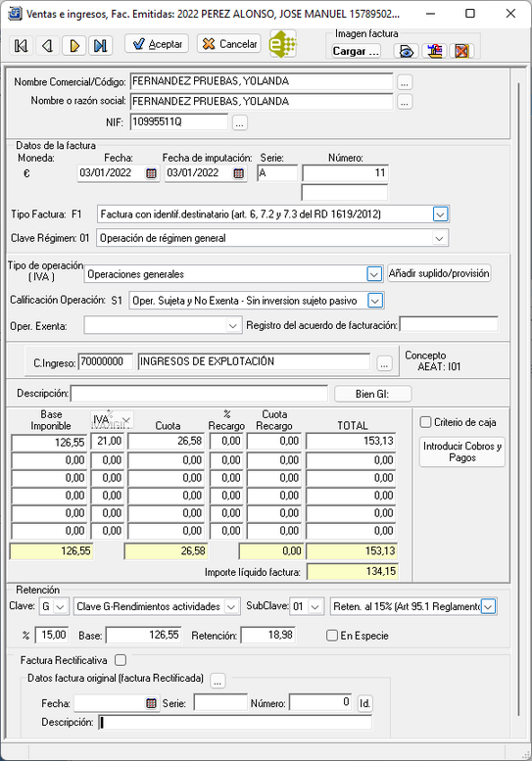Image resolution: width=532 pixels, height=761 pixels.
Task: Open Datos factura original ellipsis button
Action: (x=218, y=681)
